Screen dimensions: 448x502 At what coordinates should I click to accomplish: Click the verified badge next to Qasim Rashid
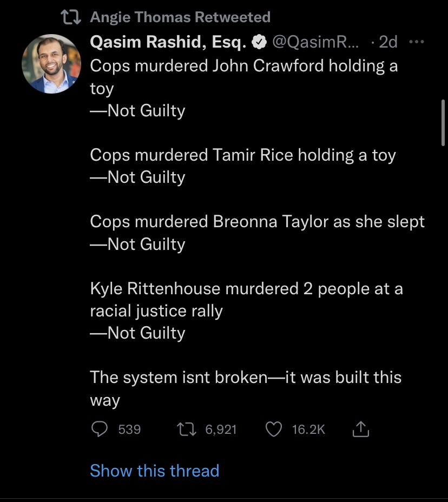(x=259, y=42)
